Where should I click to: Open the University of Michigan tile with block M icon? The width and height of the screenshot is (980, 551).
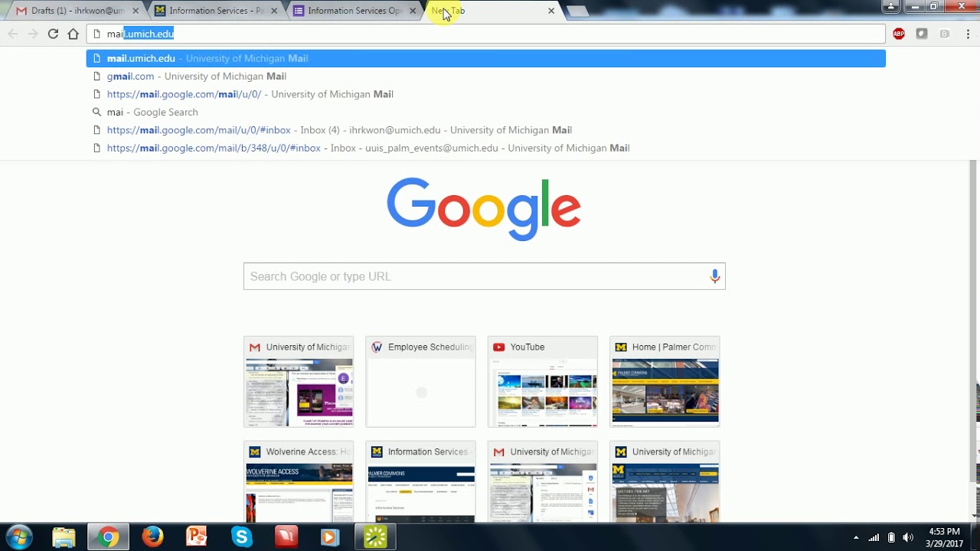pos(665,482)
